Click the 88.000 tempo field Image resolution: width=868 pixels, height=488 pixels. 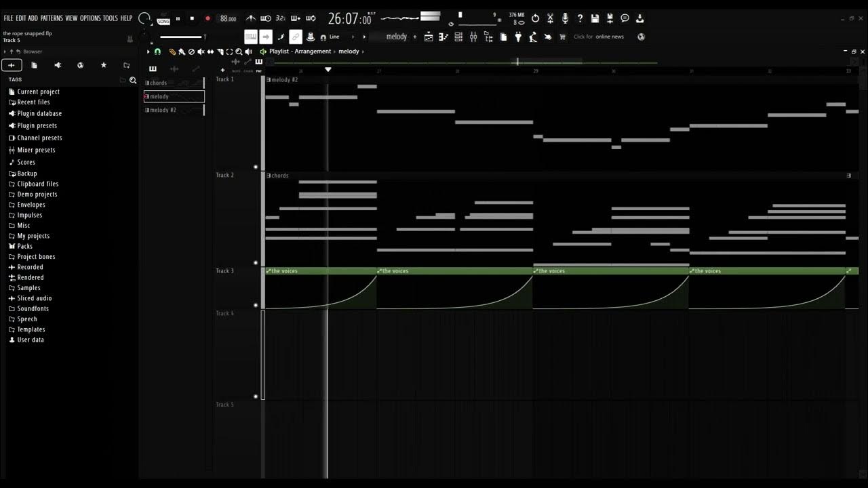point(229,19)
